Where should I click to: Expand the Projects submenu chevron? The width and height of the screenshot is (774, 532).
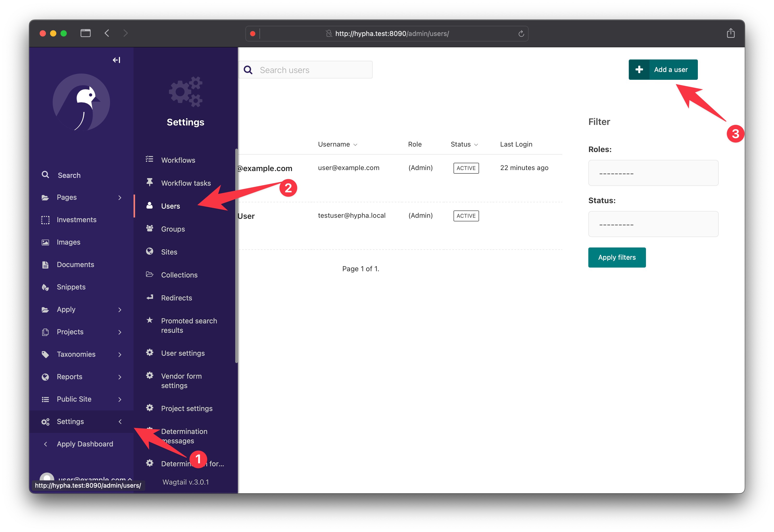[x=120, y=332]
